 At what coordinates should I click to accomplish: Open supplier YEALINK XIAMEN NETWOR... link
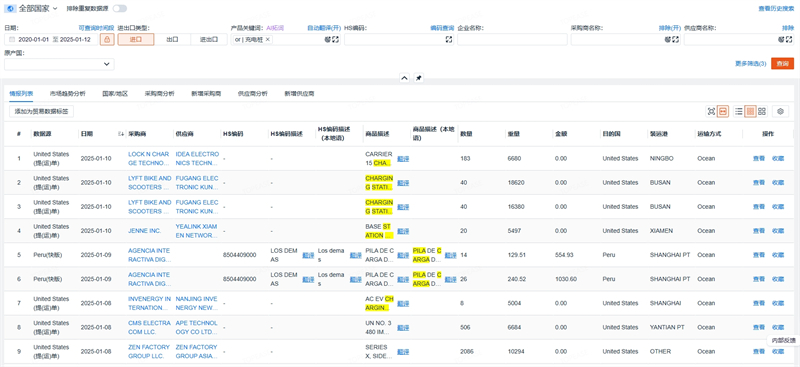pyautogui.click(x=197, y=231)
